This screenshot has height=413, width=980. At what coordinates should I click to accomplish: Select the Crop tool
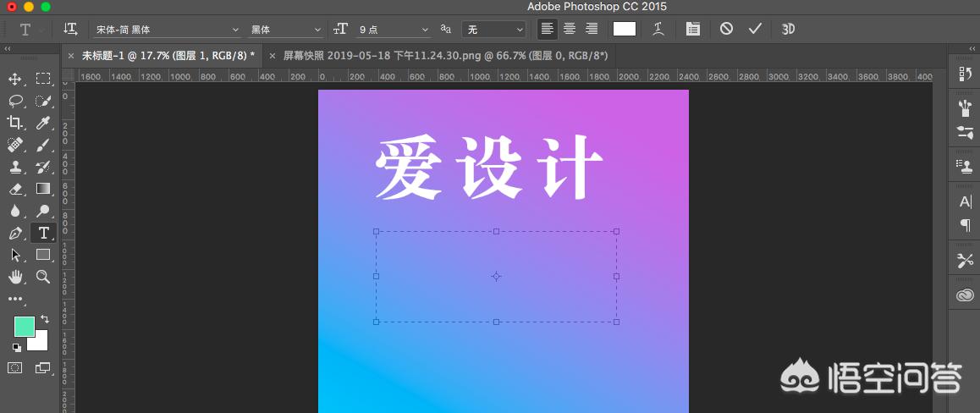click(15, 123)
